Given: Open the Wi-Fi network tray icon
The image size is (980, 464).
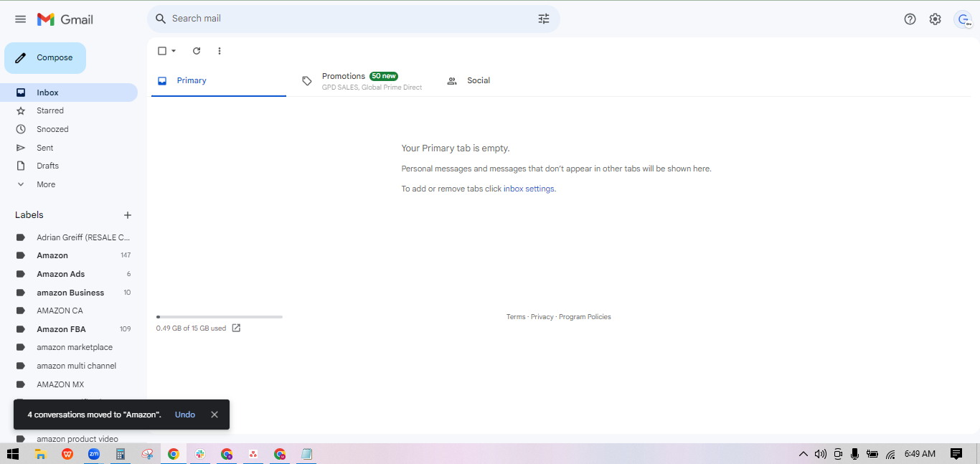Looking at the screenshot, I should click(890, 454).
